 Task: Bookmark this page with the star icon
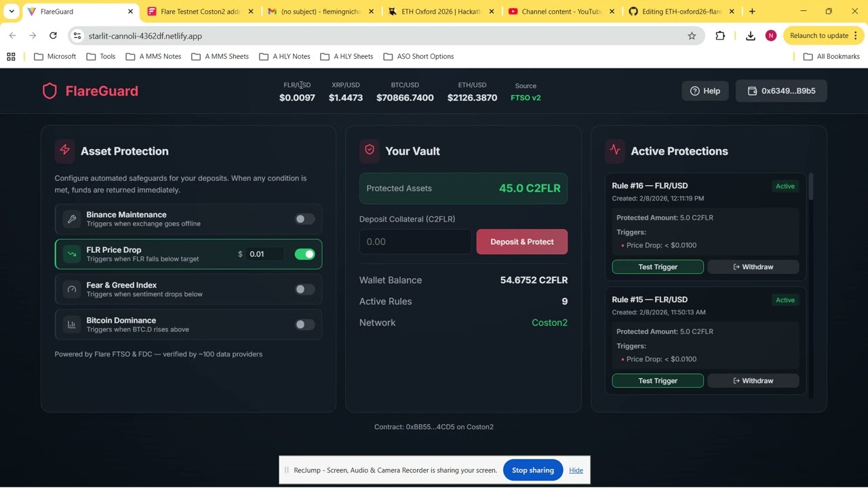pyautogui.click(x=692, y=36)
